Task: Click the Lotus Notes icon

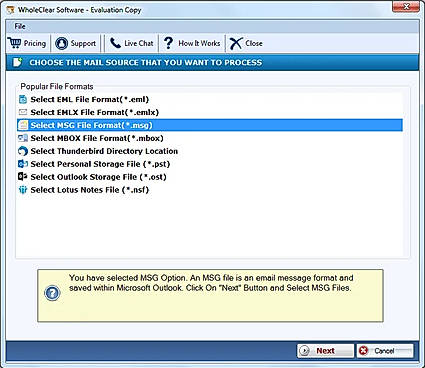Action: click(x=23, y=190)
